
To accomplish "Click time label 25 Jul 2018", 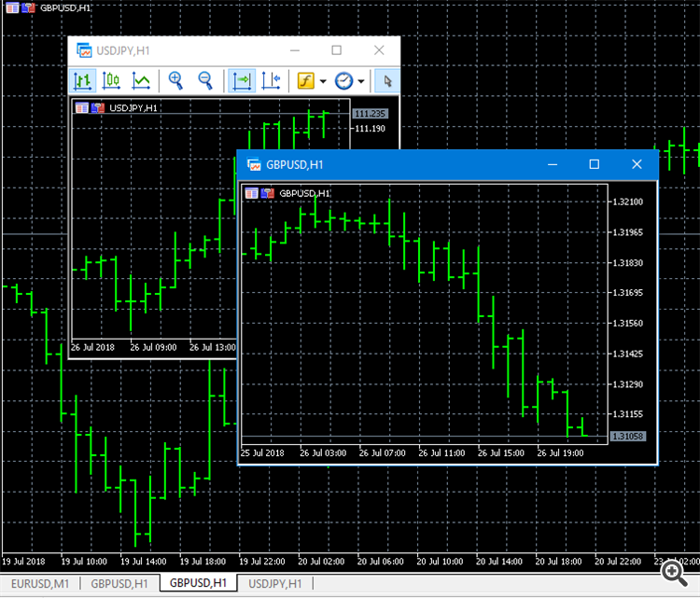I will (x=262, y=453).
